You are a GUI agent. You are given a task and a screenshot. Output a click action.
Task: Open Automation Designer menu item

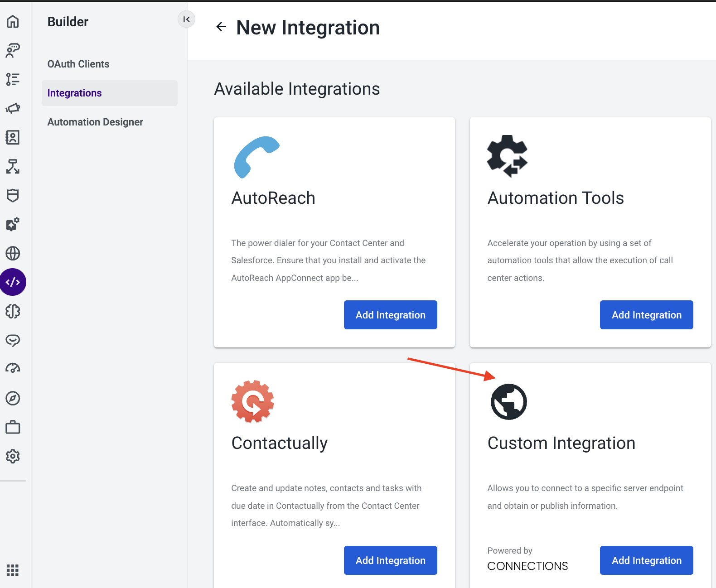(x=95, y=122)
